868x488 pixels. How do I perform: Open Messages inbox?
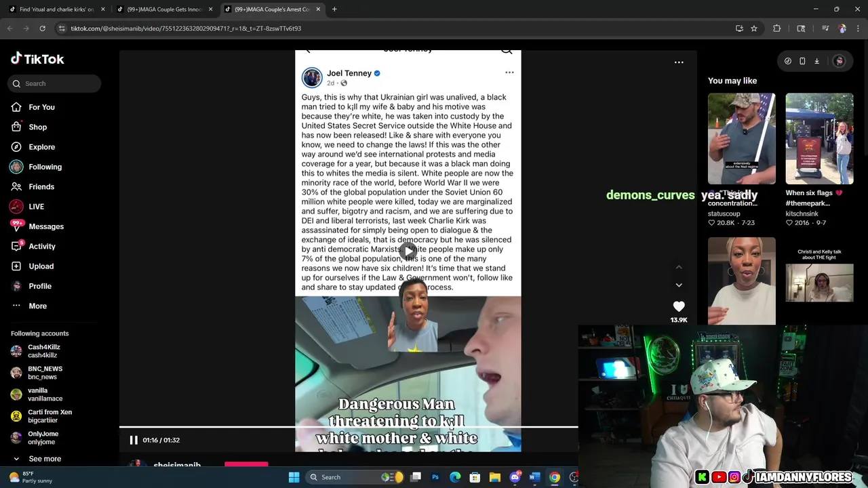(45, 226)
